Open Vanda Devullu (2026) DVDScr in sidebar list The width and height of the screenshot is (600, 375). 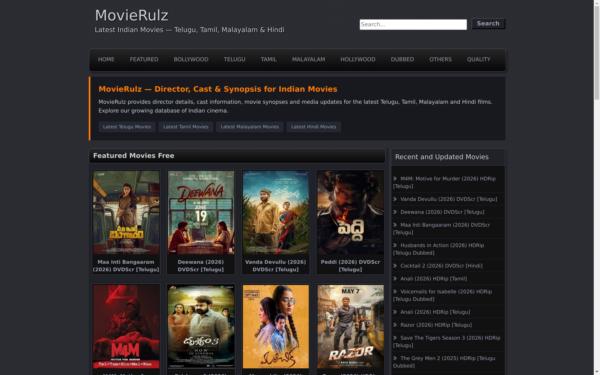(448, 199)
